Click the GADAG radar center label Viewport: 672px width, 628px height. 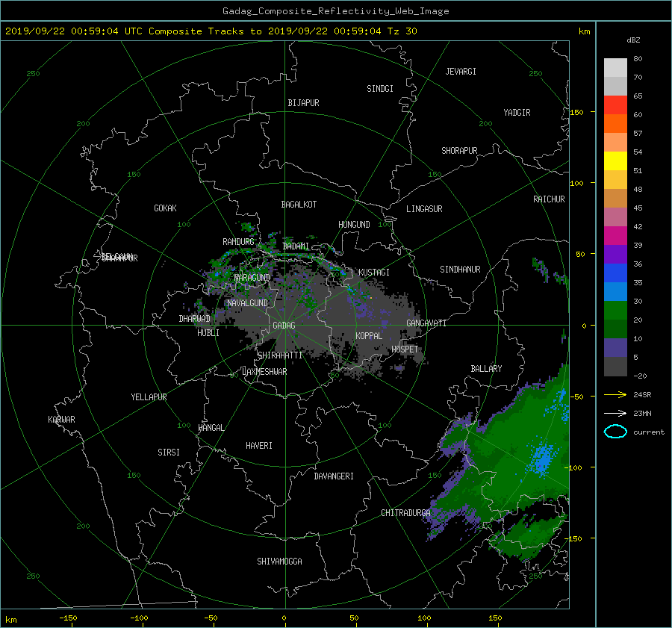[x=284, y=326]
